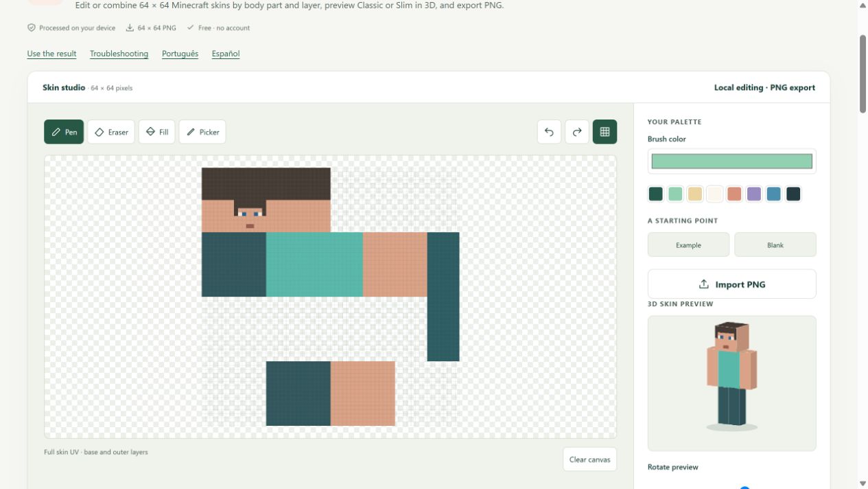Pick the dark green palette swatch

[655, 194]
